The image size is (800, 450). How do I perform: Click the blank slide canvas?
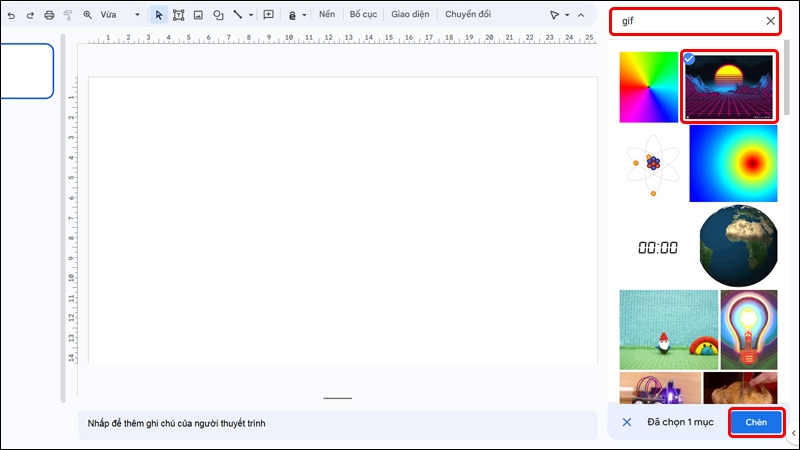[x=343, y=220]
